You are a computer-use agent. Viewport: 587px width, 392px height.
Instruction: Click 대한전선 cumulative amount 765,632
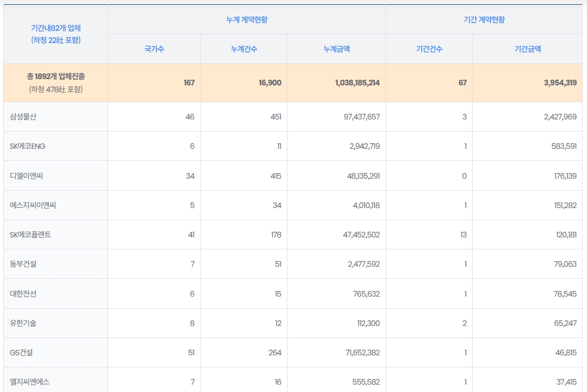point(367,294)
